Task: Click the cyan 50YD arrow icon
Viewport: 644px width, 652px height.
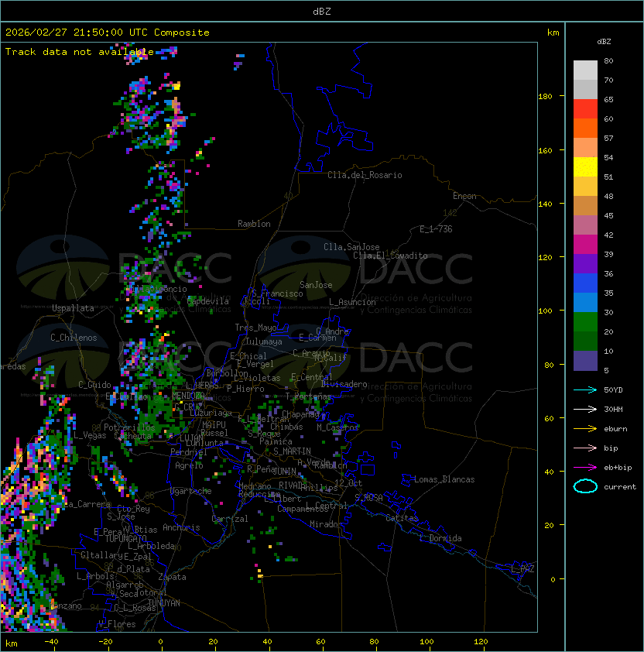Action: pyautogui.click(x=585, y=390)
